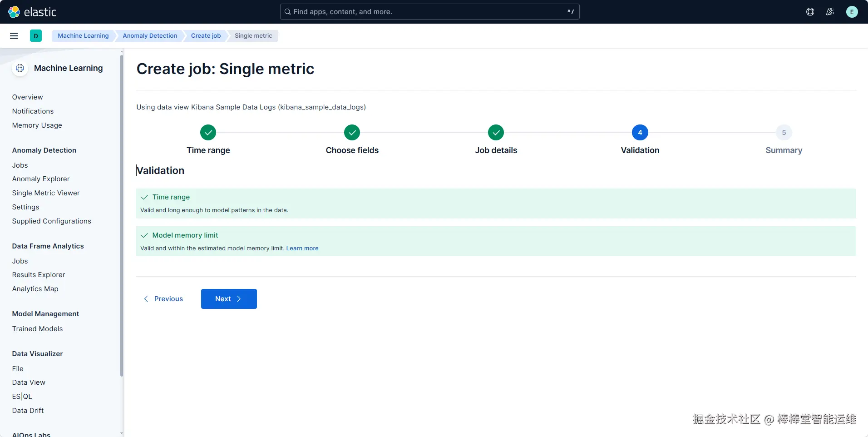Open Data View under Data Visualizer
The height and width of the screenshot is (437, 868).
(x=29, y=382)
